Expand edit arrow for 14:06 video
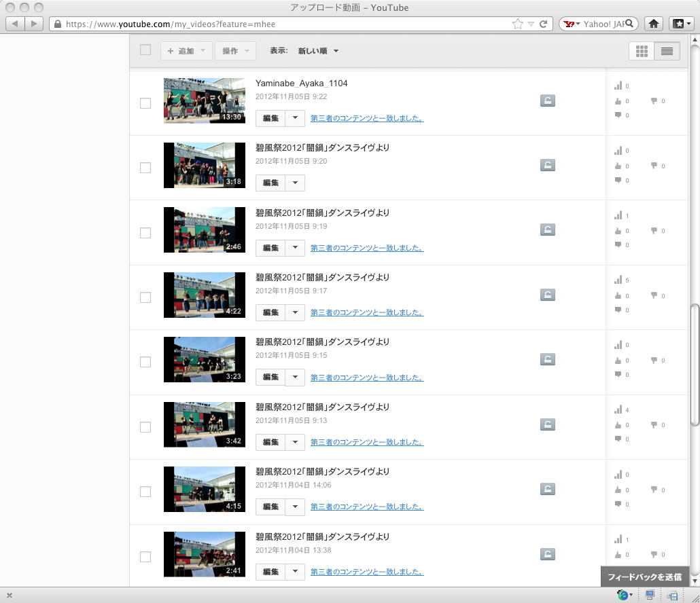700x603 pixels. pyautogui.click(x=295, y=507)
